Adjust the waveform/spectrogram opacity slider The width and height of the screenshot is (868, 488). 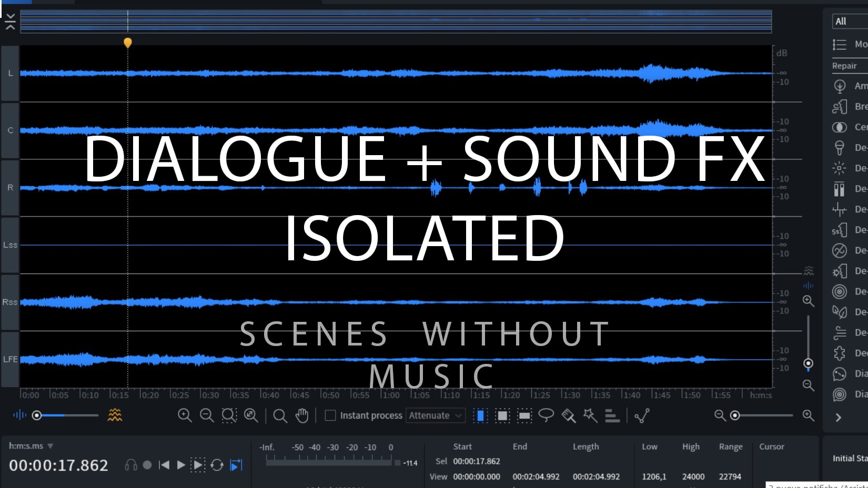coord(66,415)
